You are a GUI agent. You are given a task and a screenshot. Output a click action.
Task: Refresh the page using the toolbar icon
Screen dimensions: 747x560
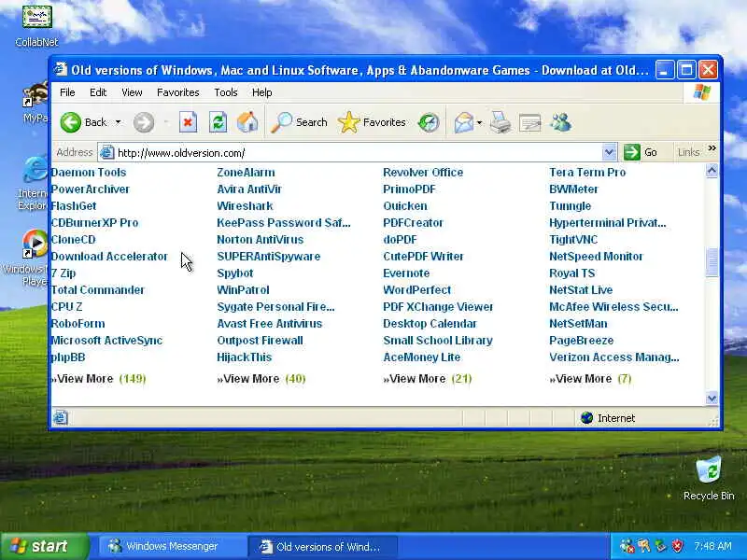[218, 122]
